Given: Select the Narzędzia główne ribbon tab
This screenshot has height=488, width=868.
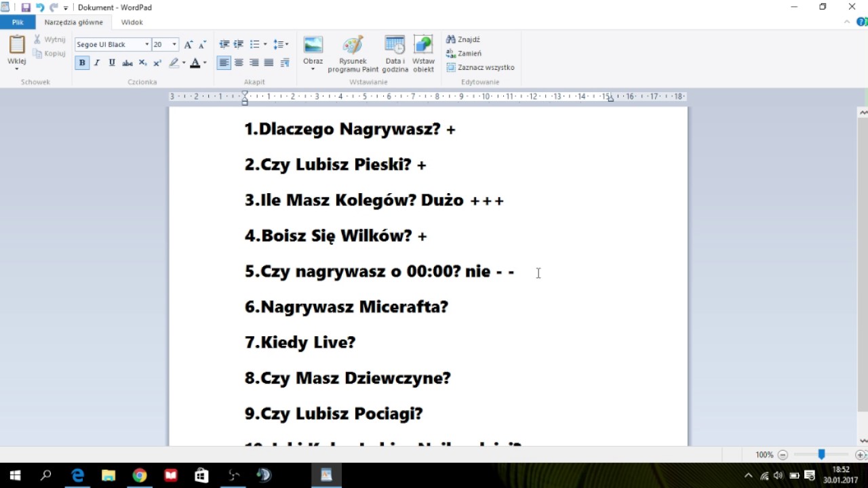Looking at the screenshot, I should [x=74, y=22].
